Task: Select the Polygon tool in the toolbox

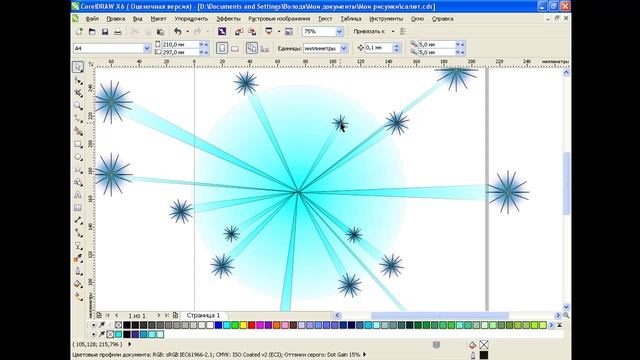Action: [x=78, y=170]
